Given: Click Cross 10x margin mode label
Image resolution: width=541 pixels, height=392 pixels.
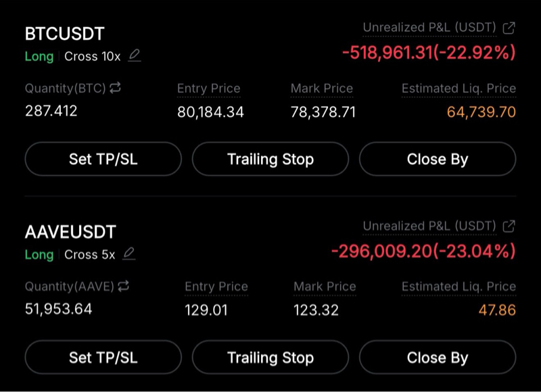Looking at the screenshot, I should coord(92,57).
